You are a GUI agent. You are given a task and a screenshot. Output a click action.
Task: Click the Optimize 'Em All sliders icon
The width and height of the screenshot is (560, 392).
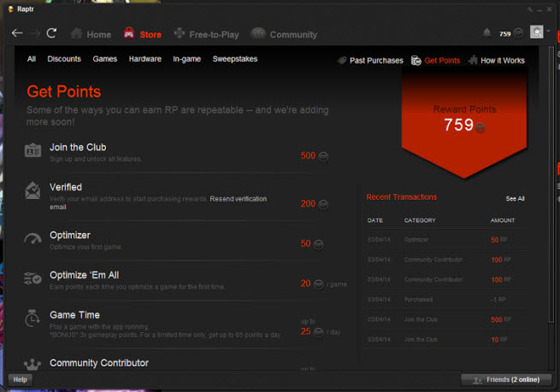tap(32, 278)
